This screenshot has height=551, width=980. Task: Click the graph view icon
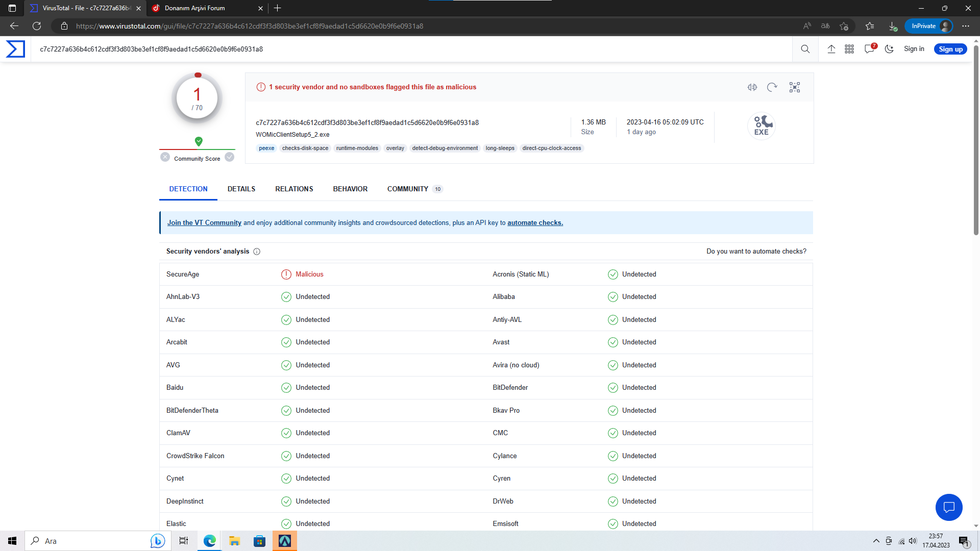coord(795,87)
